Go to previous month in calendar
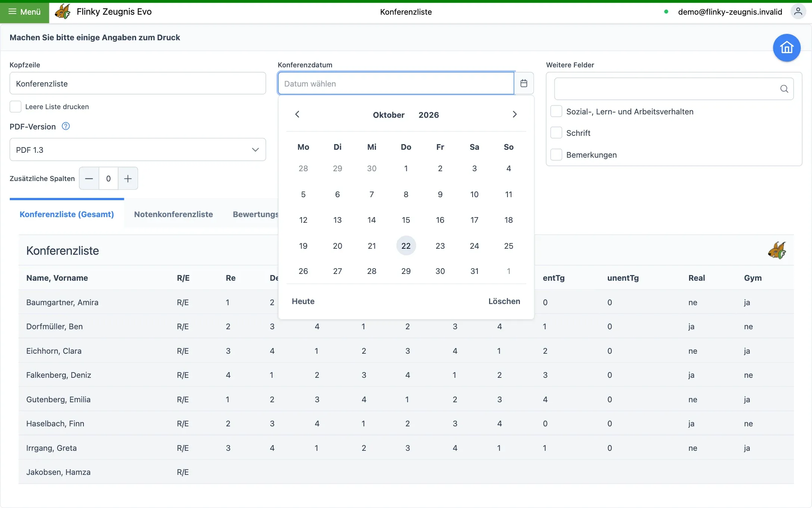Viewport: 812px width, 508px height. (x=297, y=114)
